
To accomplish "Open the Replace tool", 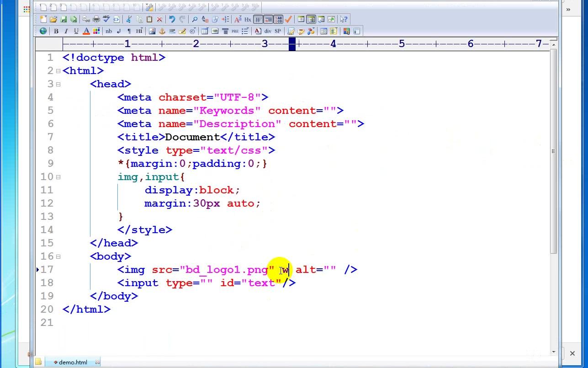I will tap(205, 19).
